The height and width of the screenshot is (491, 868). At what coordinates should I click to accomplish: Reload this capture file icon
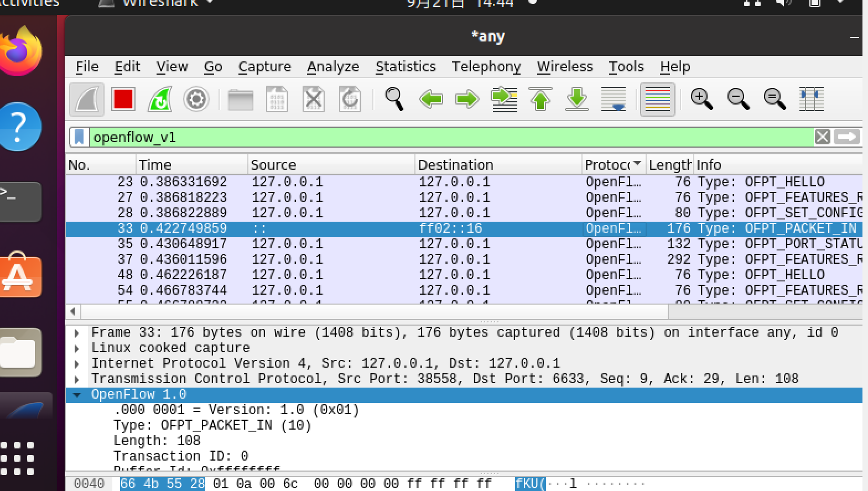(350, 100)
